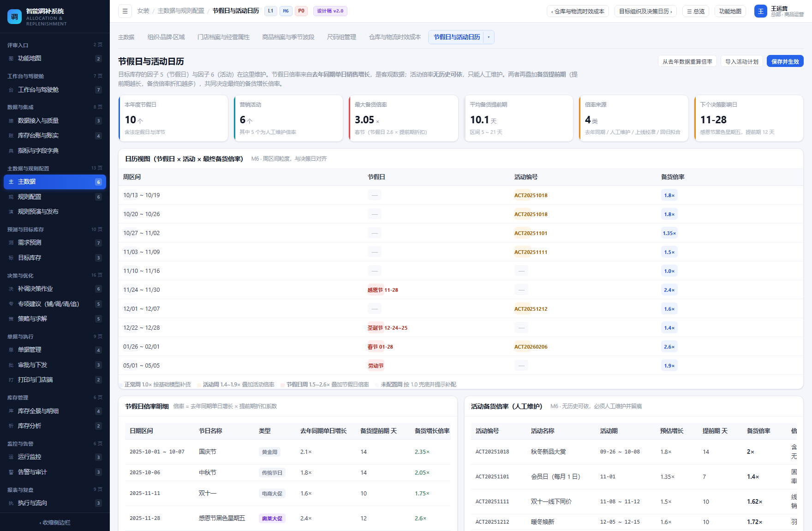Click 从去年数据重算倍率 button
Image resolution: width=812 pixels, height=531 pixels.
pos(687,61)
